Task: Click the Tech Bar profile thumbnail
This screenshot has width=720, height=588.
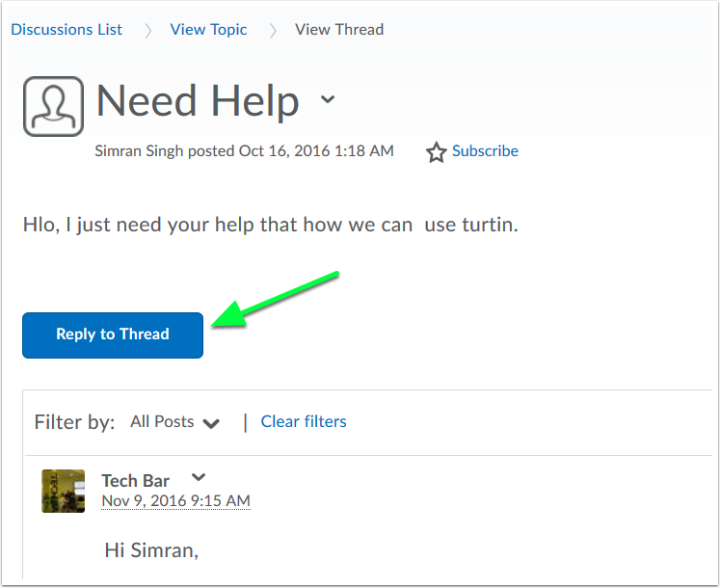Action: 64,491
